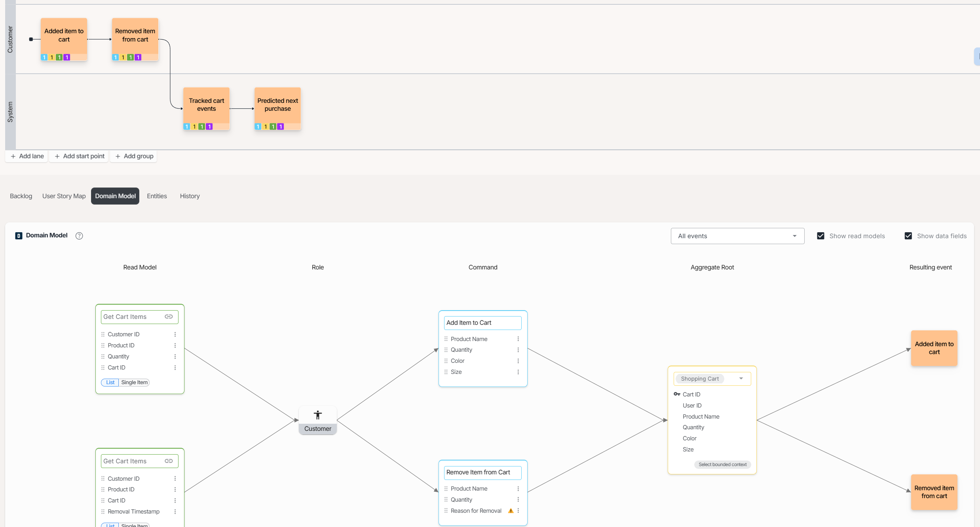
Task: Open the All events dropdown
Action: pos(737,236)
